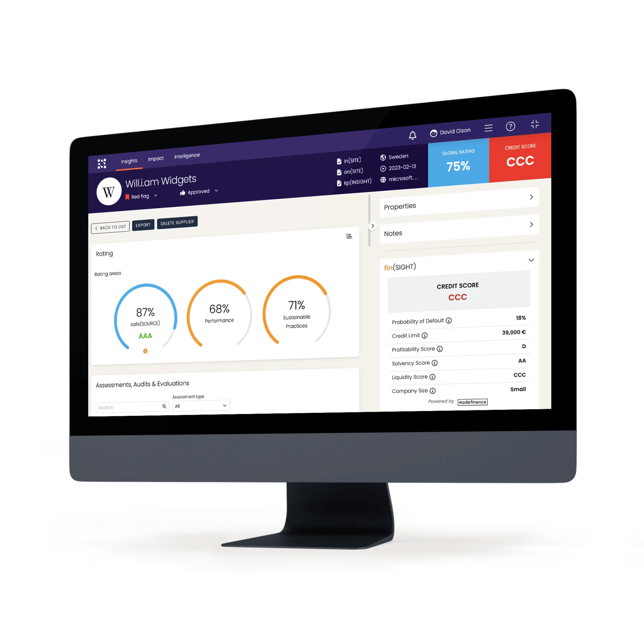This screenshot has width=644, height=644.
Task: Click the chart view toggle icon
Action: (x=349, y=236)
